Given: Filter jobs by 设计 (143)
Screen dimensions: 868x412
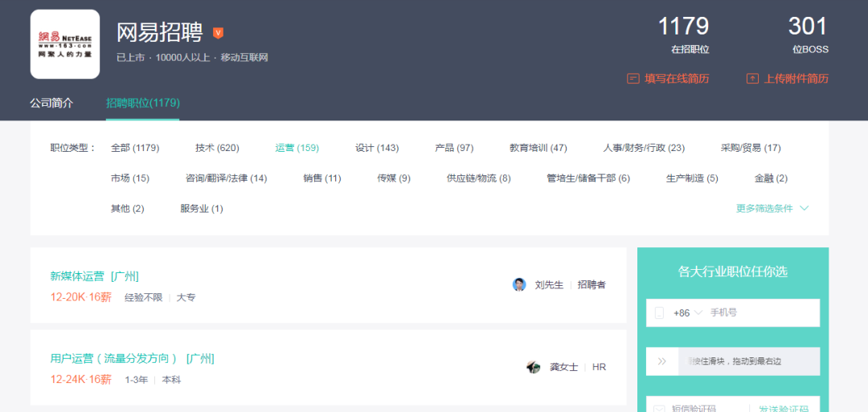Looking at the screenshot, I should coord(377,148).
